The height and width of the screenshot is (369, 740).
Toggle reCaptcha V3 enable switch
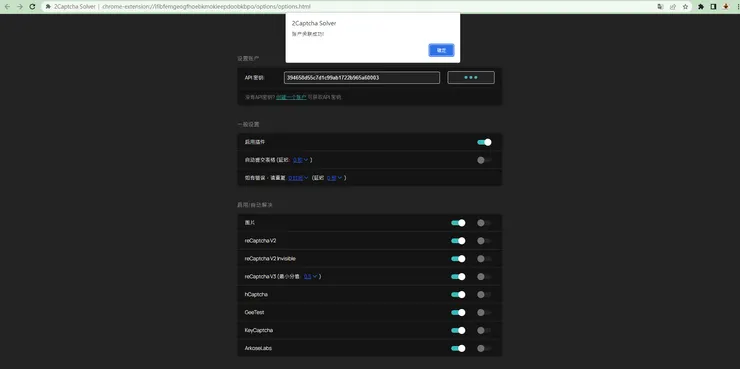(x=458, y=277)
